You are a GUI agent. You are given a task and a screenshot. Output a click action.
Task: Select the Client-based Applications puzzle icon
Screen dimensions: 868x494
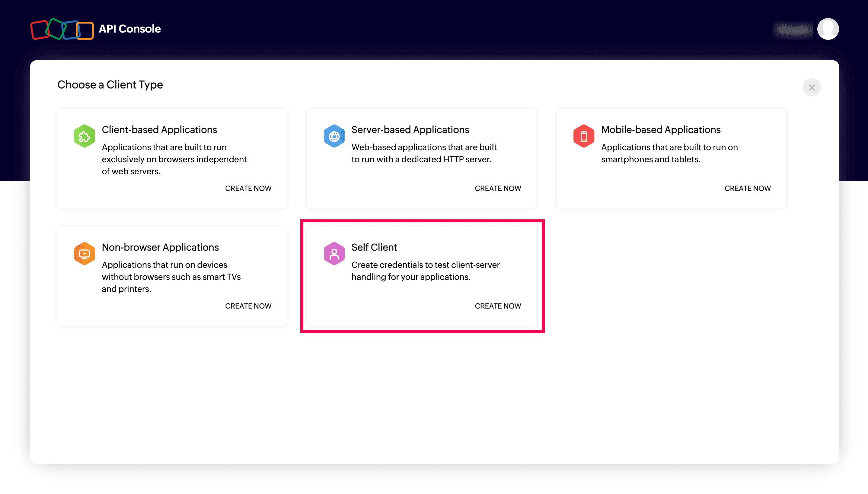click(84, 136)
